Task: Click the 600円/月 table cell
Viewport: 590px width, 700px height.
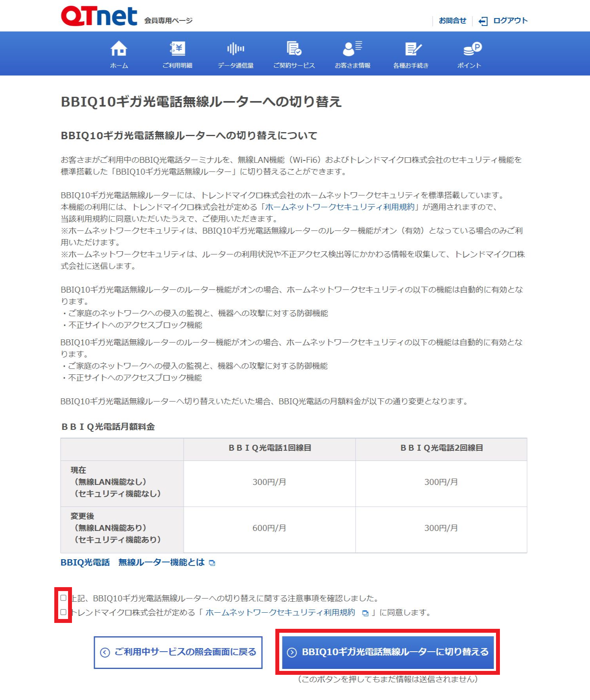Action: point(269,530)
